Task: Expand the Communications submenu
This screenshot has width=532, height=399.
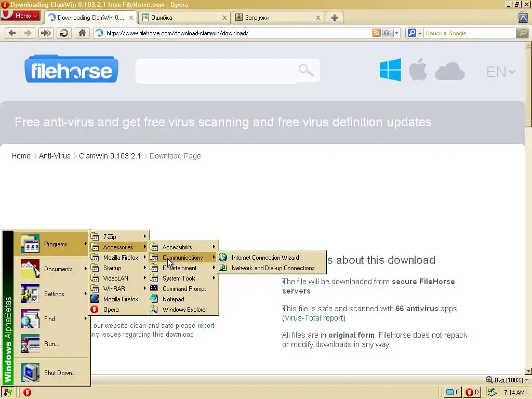Action: 183,258
